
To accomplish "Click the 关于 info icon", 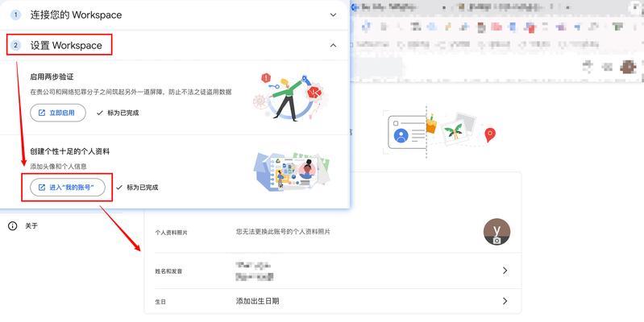I will click(x=13, y=226).
